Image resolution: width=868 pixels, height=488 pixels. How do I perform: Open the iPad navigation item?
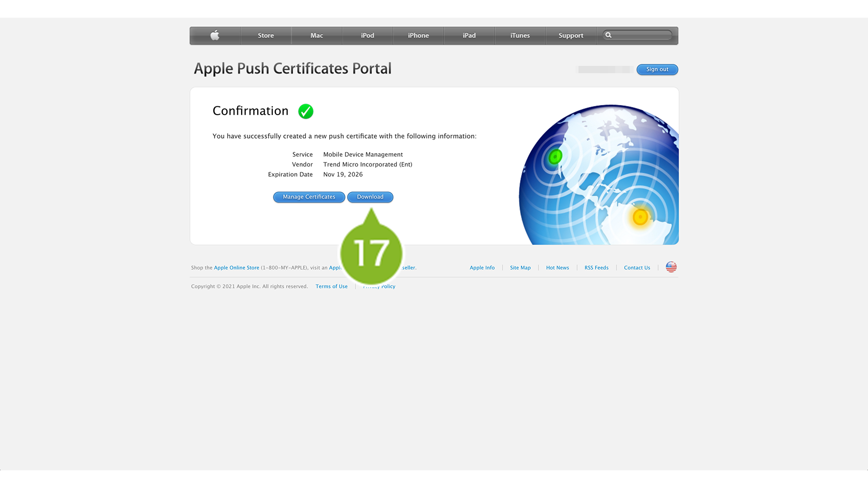click(469, 36)
